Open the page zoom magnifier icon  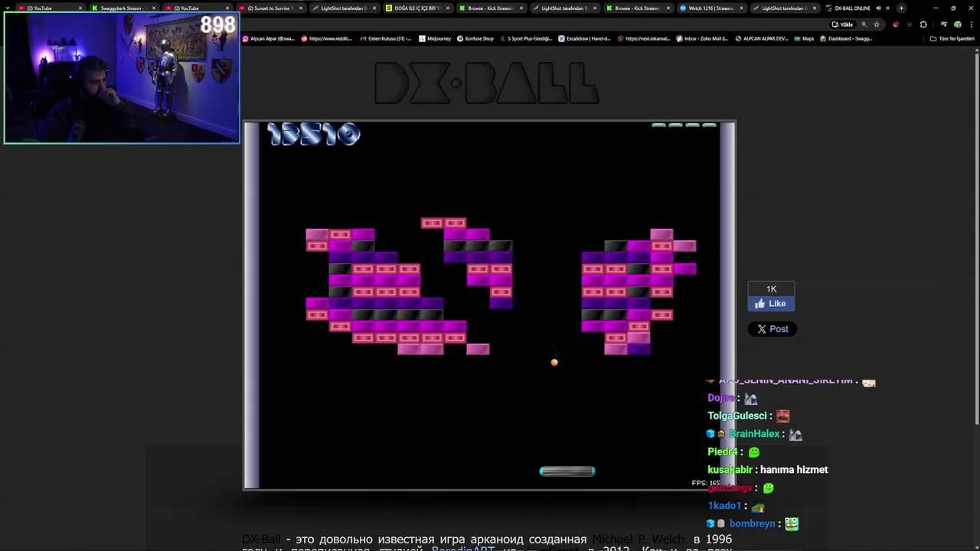pos(864,24)
